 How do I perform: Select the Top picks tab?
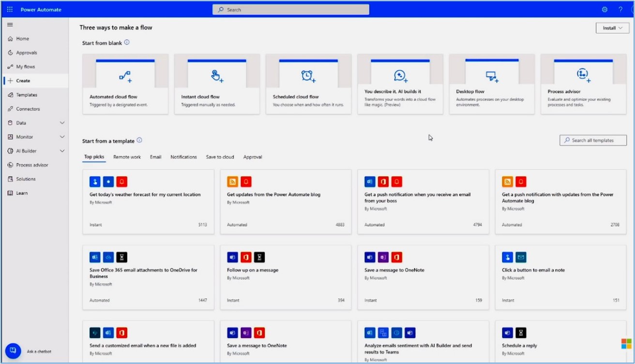coord(94,157)
